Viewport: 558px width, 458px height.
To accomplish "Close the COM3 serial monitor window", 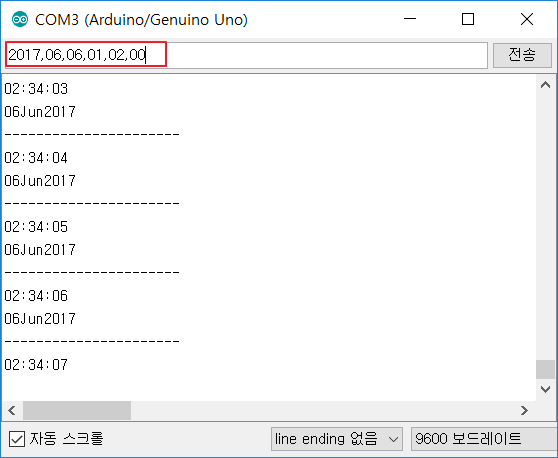I will pyautogui.click(x=527, y=19).
